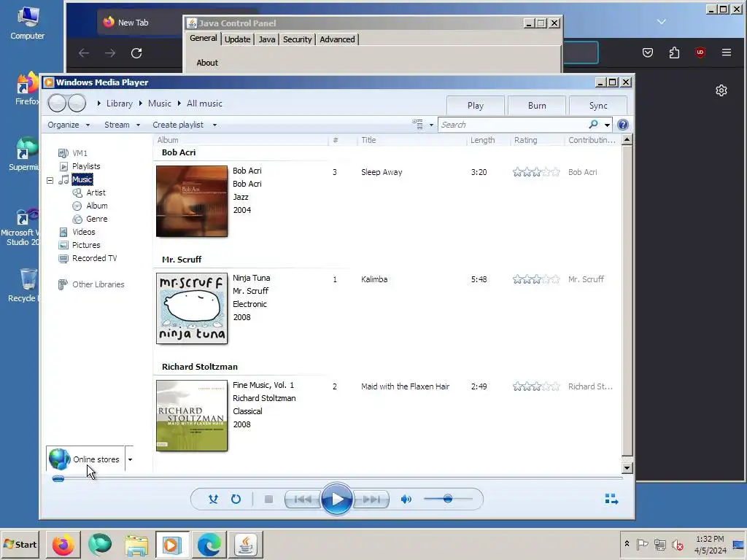
Task: Start playback with the Play button
Action: click(337, 499)
